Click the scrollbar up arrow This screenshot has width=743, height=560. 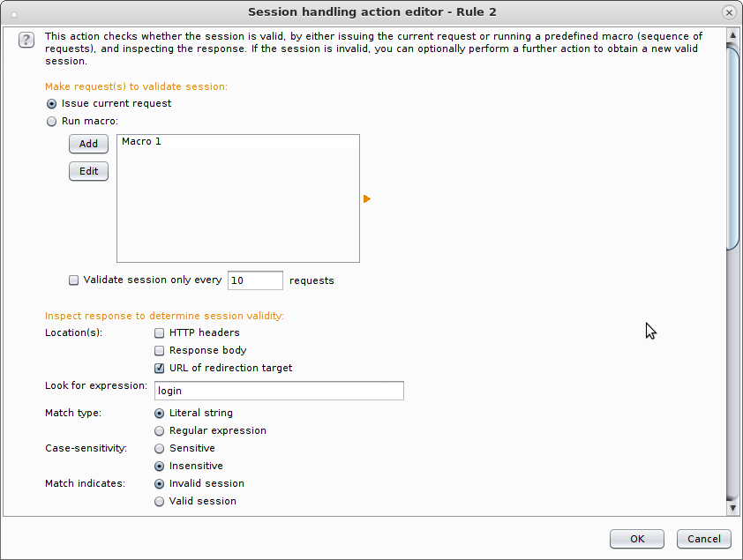click(x=732, y=34)
